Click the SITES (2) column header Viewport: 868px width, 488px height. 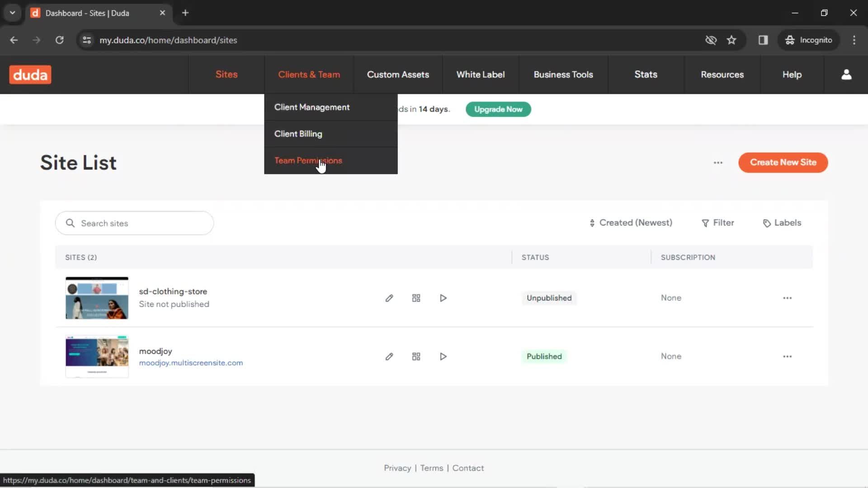(81, 258)
